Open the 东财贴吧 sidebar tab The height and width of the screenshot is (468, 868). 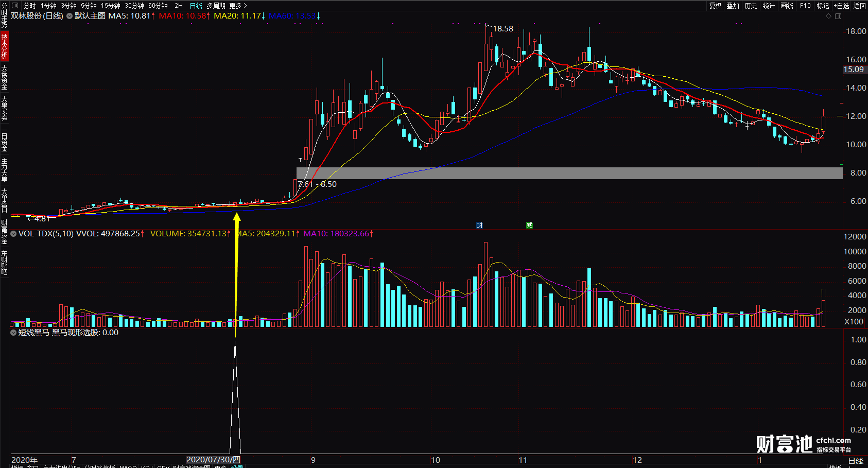[x=4, y=263]
